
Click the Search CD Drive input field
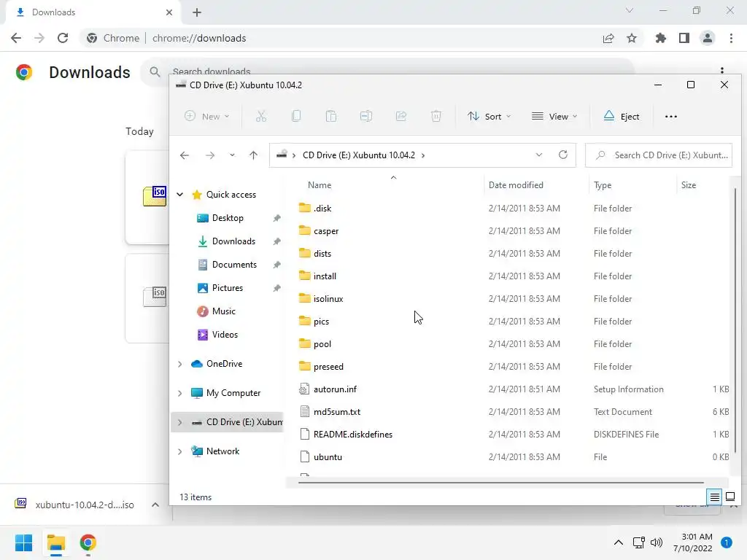pos(659,155)
